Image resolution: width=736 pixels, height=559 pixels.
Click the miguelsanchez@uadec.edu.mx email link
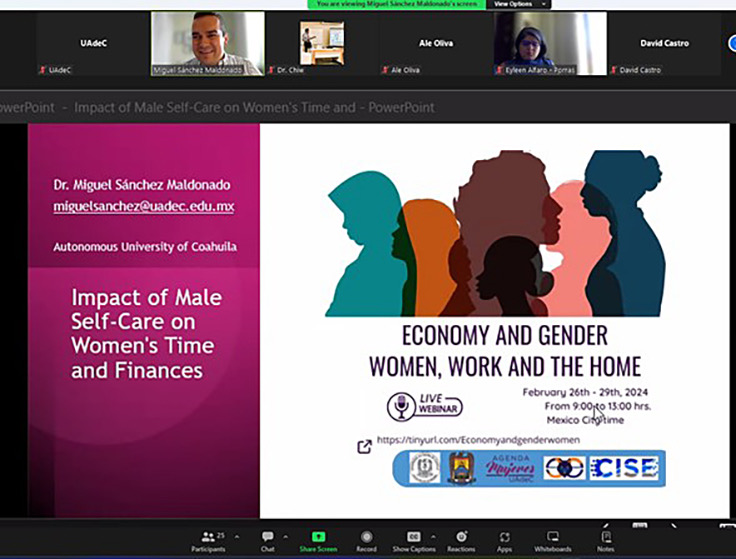tap(143, 206)
